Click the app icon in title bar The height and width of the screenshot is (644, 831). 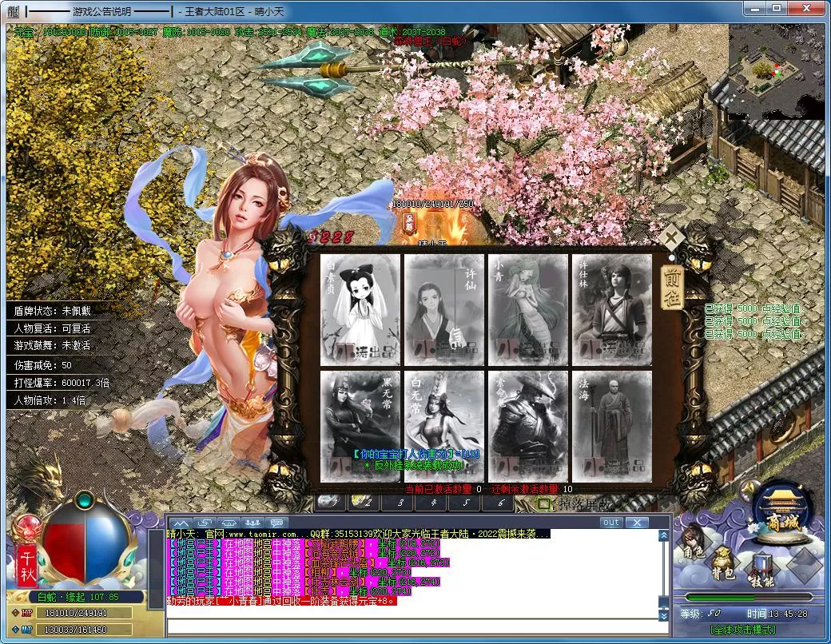point(14,10)
